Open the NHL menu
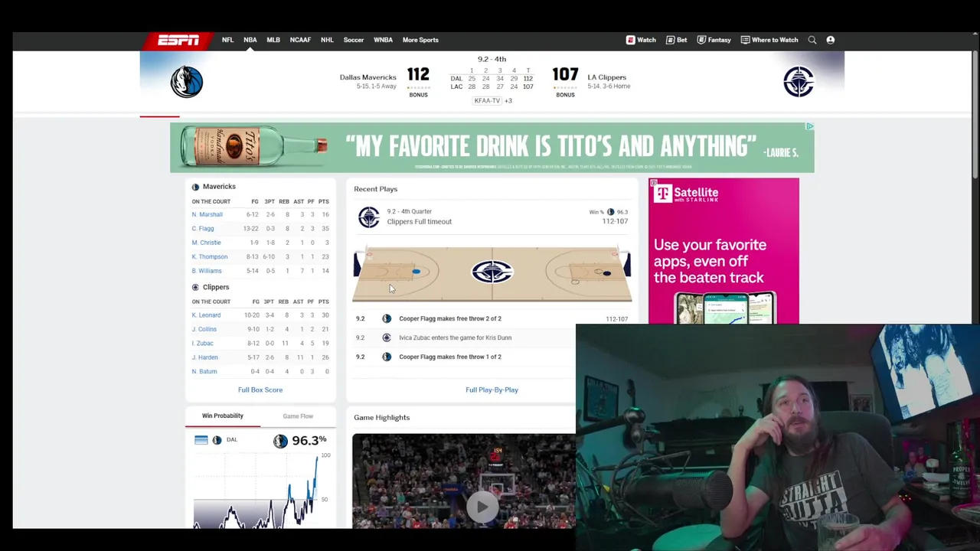980x551 pixels. [327, 40]
